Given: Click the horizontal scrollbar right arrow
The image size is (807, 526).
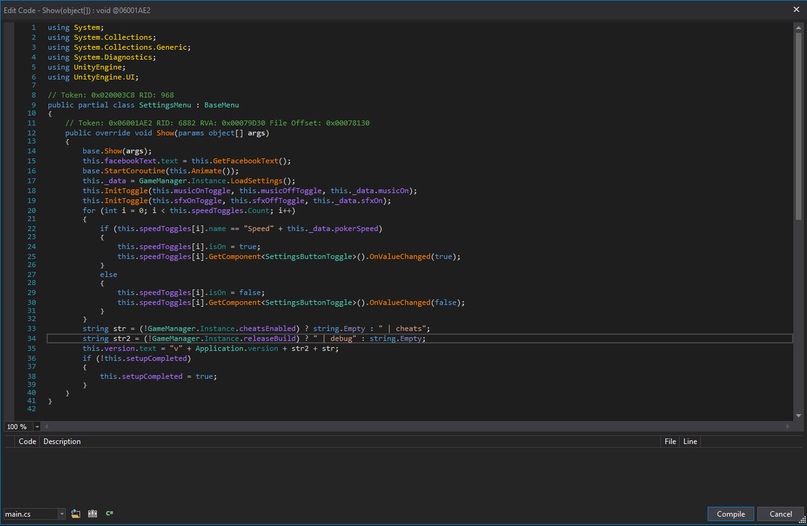Looking at the screenshot, I should point(788,426).
